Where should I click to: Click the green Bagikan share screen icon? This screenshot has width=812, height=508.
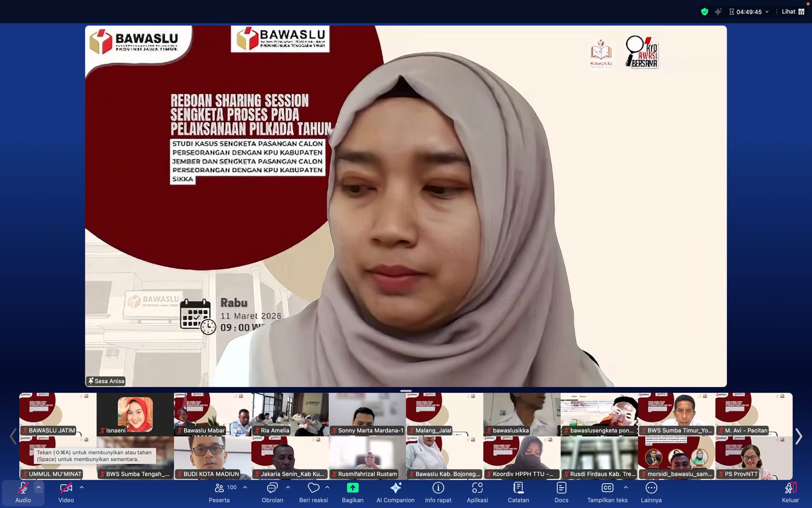pyautogui.click(x=353, y=488)
